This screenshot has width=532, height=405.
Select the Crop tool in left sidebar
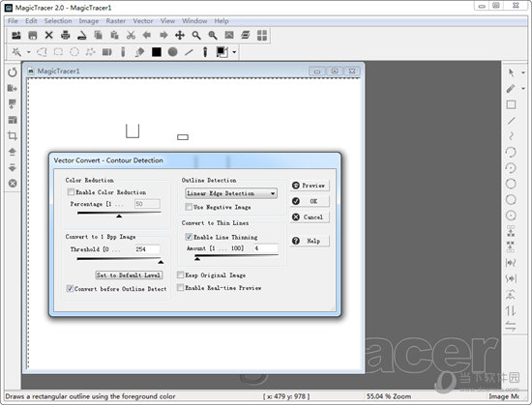(x=13, y=136)
